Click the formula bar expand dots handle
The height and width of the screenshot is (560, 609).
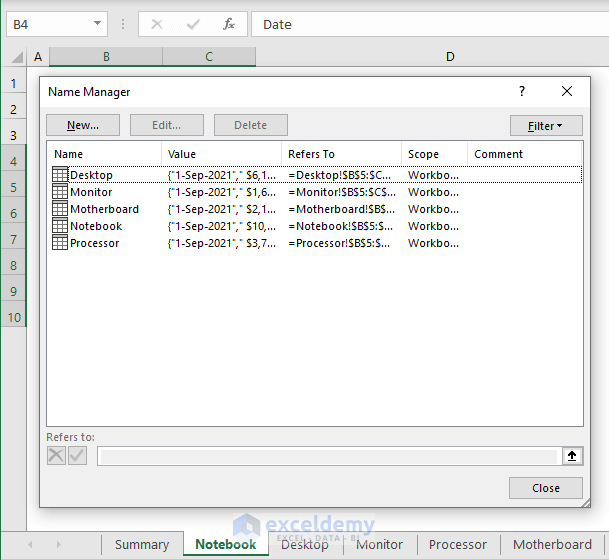coord(123,24)
